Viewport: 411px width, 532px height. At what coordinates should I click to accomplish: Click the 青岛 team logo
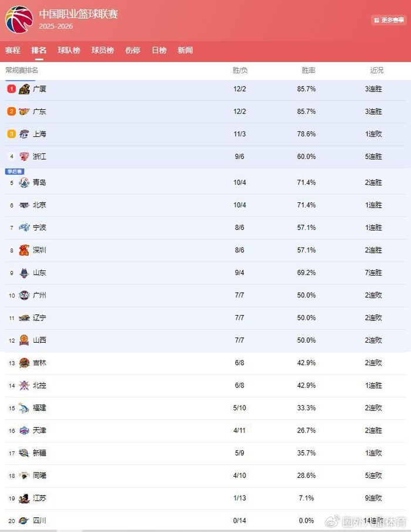pyautogui.click(x=24, y=183)
